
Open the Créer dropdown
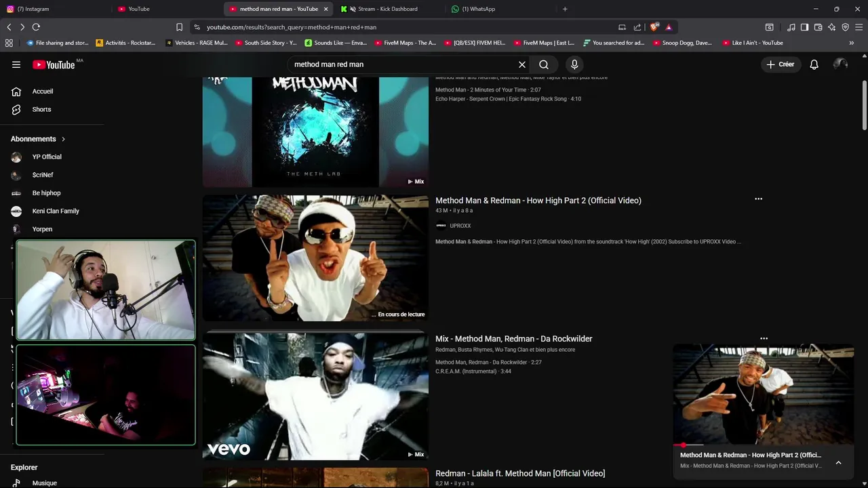[x=780, y=64]
